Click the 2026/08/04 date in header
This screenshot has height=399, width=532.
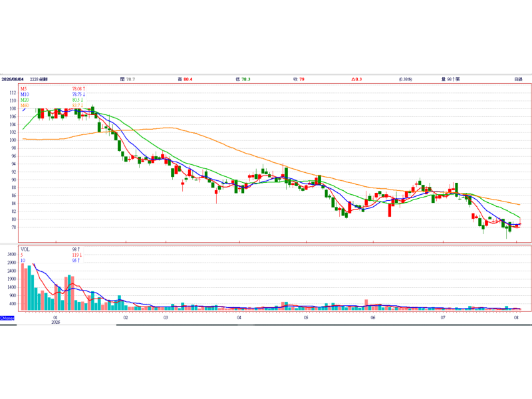click(x=13, y=79)
